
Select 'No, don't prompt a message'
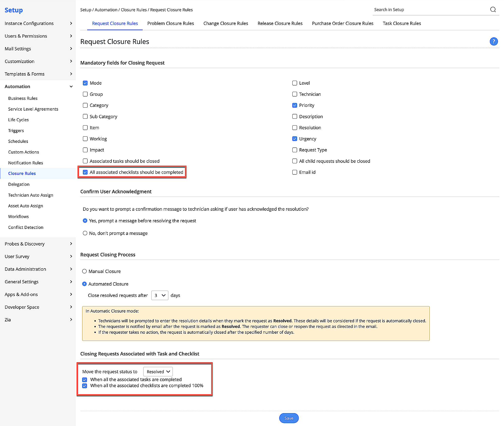coord(85,233)
